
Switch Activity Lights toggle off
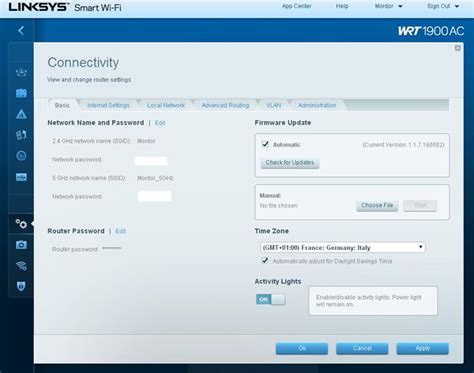[271, 299]
